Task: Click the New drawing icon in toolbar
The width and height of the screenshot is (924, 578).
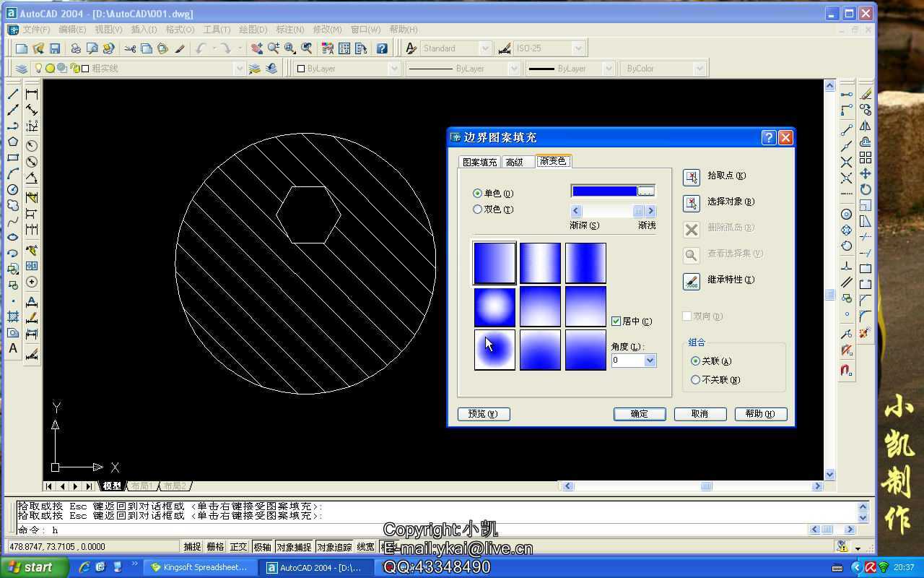Action: tap(22, 48)
